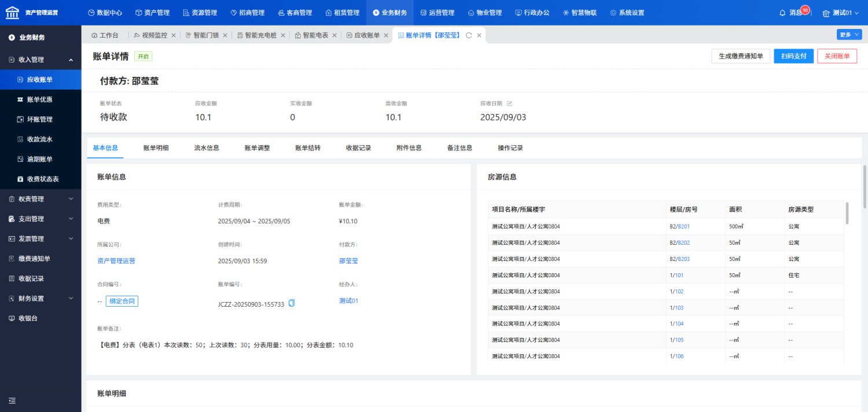Image resolution: width=868 pixels, height=412 pixels.
Task: Open 坏账管理 in the sidebar
Action: click(x=41, y=119)
